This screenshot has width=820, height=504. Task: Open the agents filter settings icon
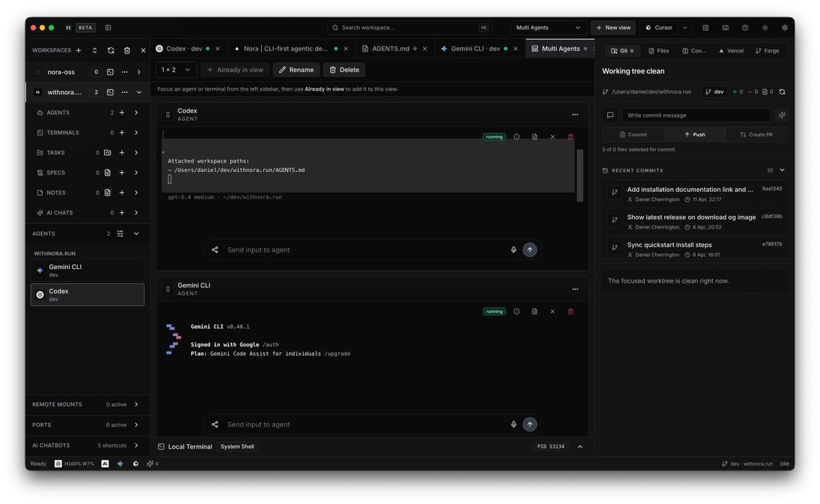[120, 234]
